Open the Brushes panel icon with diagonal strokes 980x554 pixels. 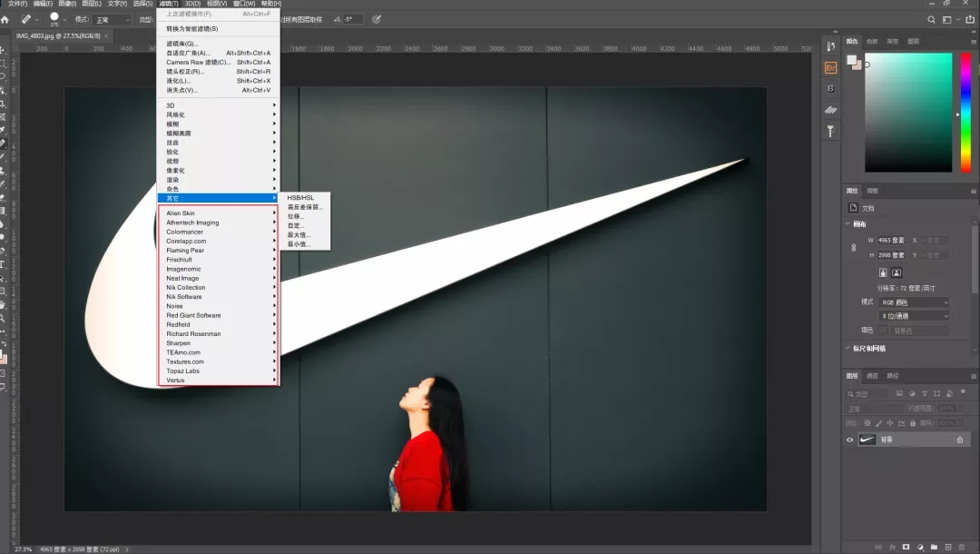click(830, 110)
